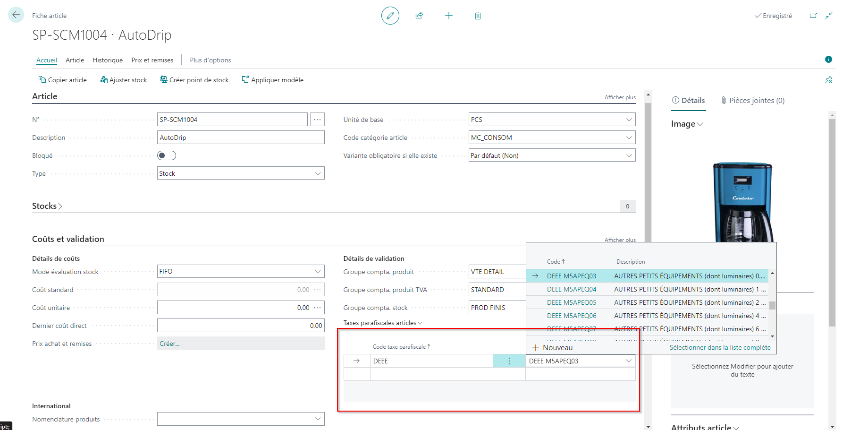Viewport: 868px width, 430px height.
Task: Select DEEE M5APEQ04 row
Action: click(648, 289)
